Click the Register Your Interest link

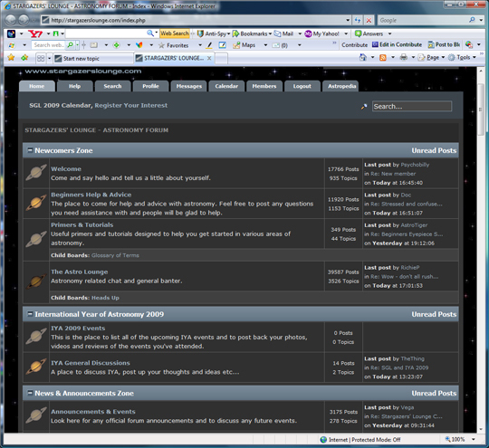(131, 105)
